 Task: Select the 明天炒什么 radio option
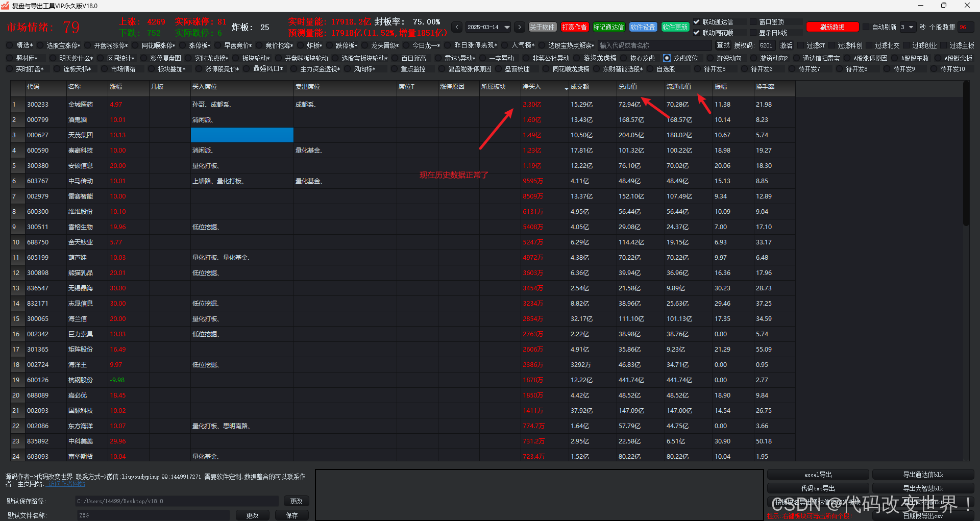pos(53,58)
